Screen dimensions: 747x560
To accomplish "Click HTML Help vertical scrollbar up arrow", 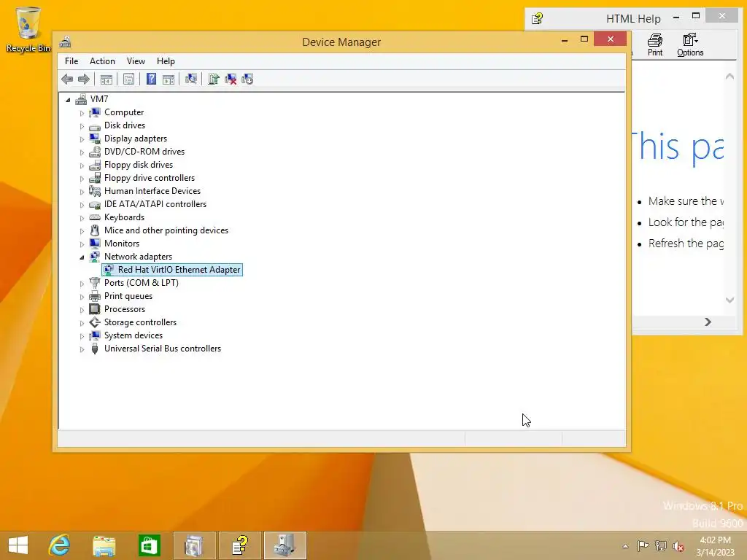I will (x=729, y=76).
